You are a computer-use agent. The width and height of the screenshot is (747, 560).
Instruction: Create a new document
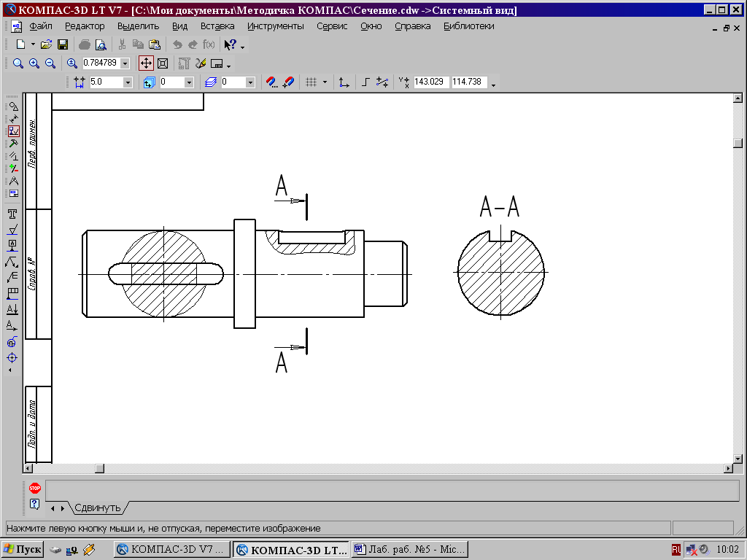[x=20, y=44]
